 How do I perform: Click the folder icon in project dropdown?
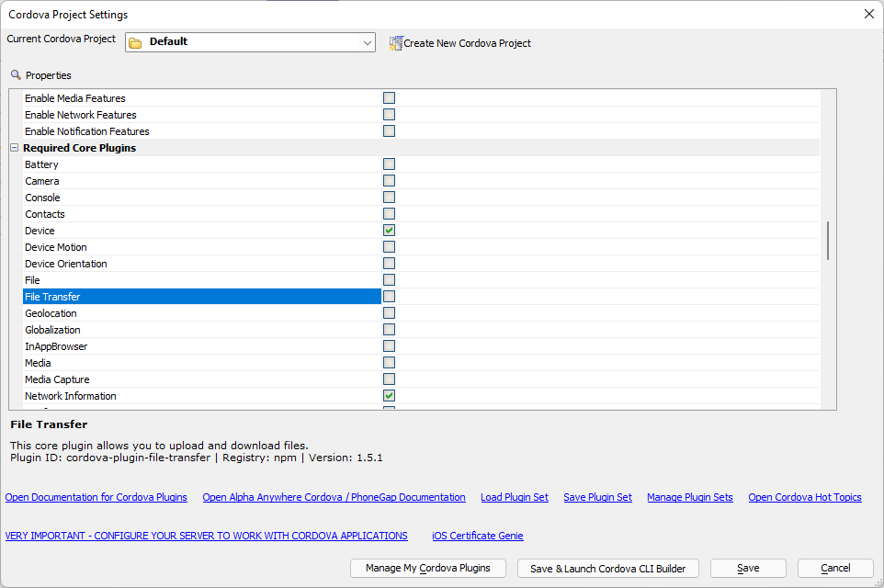click(x=135, y=43)
